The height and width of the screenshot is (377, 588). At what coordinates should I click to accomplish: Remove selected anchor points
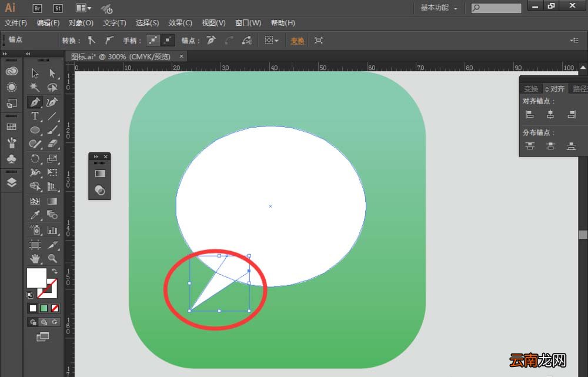coord(211,40)
